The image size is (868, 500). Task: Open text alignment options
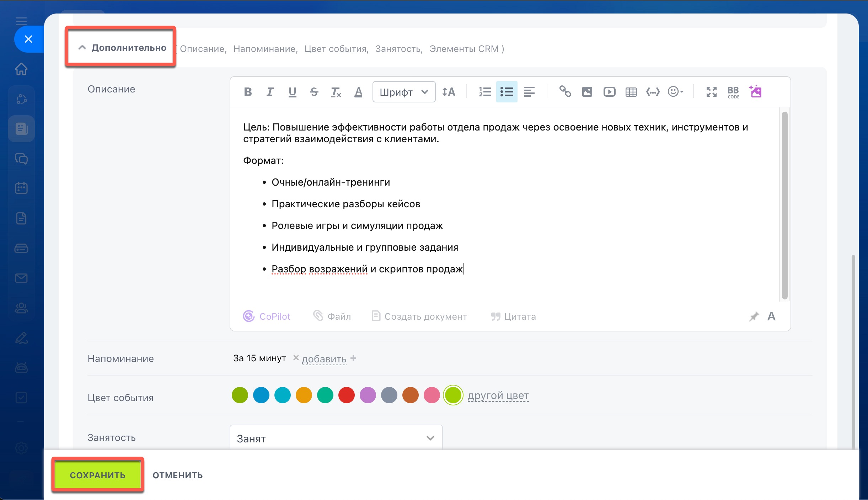pos(529,92)
